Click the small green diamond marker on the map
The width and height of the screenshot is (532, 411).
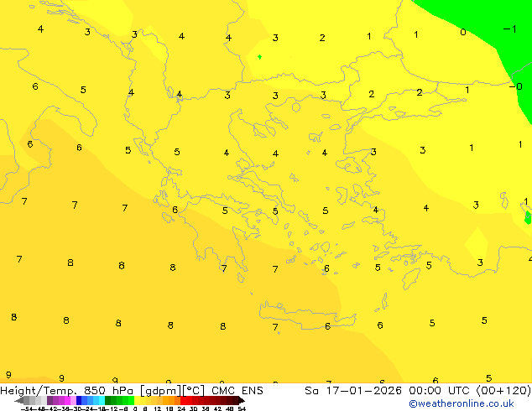tap(259, 57)
